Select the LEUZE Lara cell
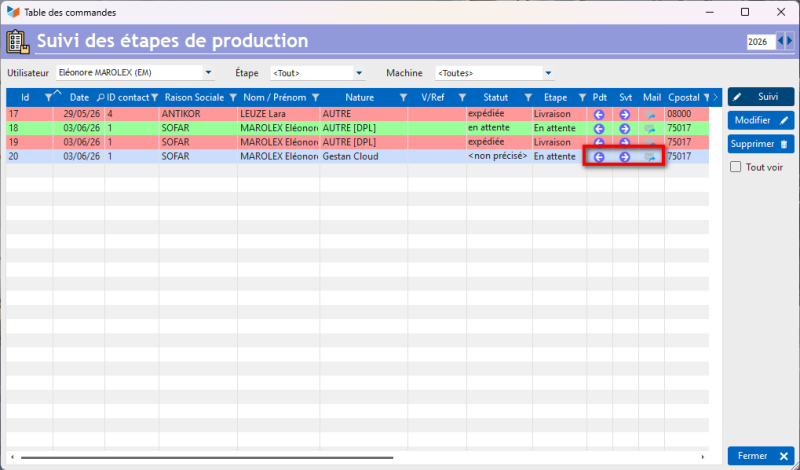This screenshot has width=800, height=470. tap(279, 114)
